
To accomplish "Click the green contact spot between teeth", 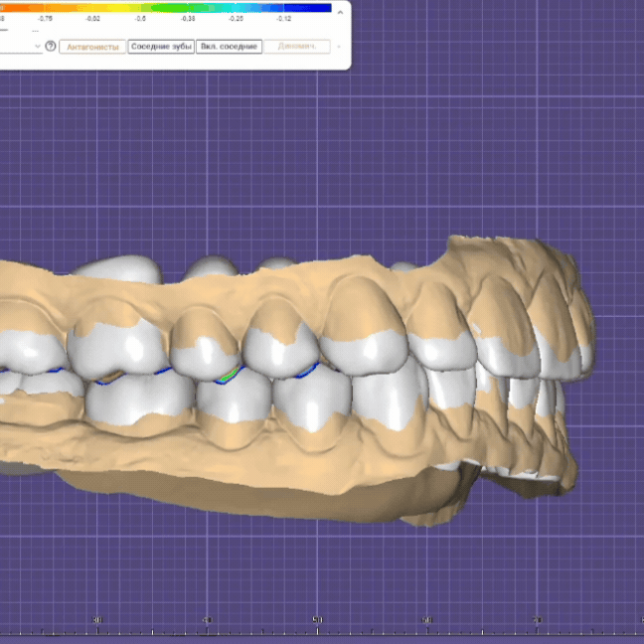I will pos(230,375).
